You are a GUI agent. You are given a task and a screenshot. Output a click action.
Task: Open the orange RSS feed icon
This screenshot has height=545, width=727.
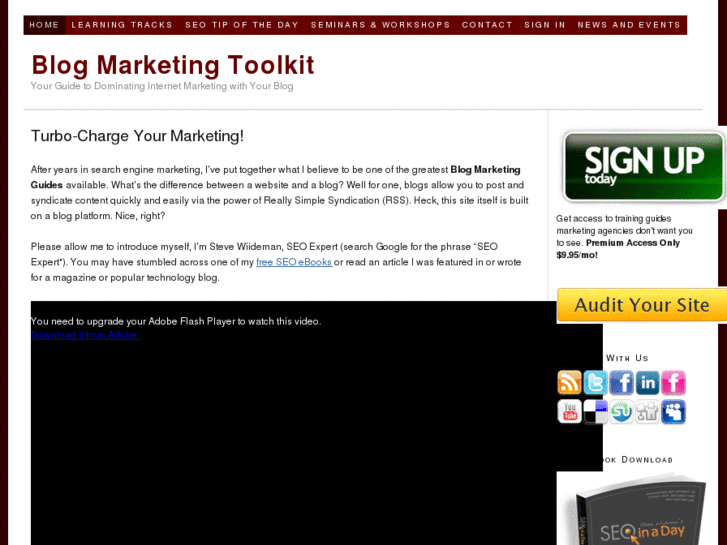click(x=569, y=383)
